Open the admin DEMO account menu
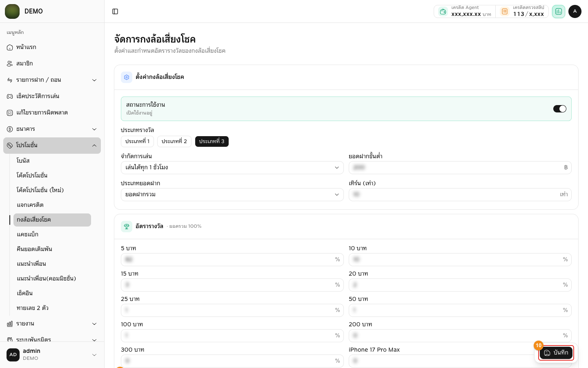 pos(52,355)
